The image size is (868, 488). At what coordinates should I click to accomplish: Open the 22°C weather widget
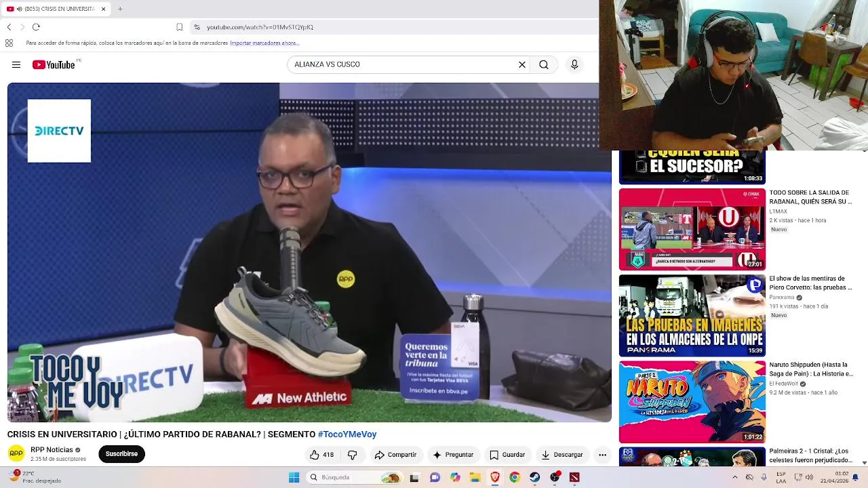34,477
